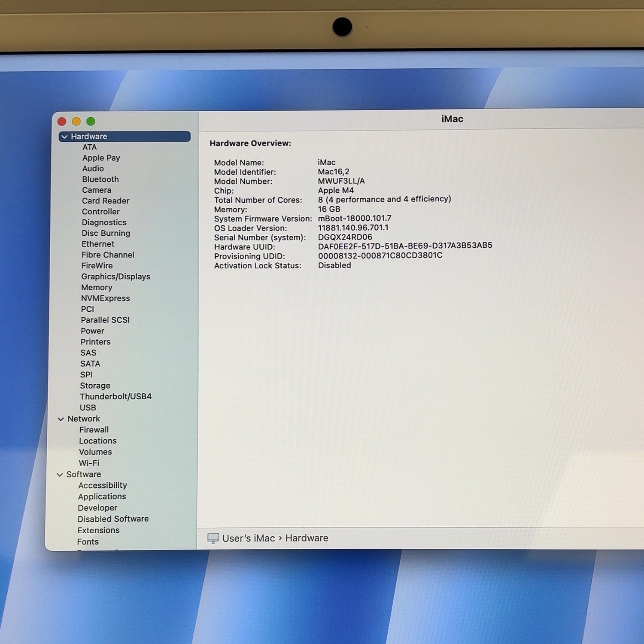Image resolution: width=644 pixels, height=644 pixels.
Task: Select the Network heading in the sidebar
Action: pos(84,419)
